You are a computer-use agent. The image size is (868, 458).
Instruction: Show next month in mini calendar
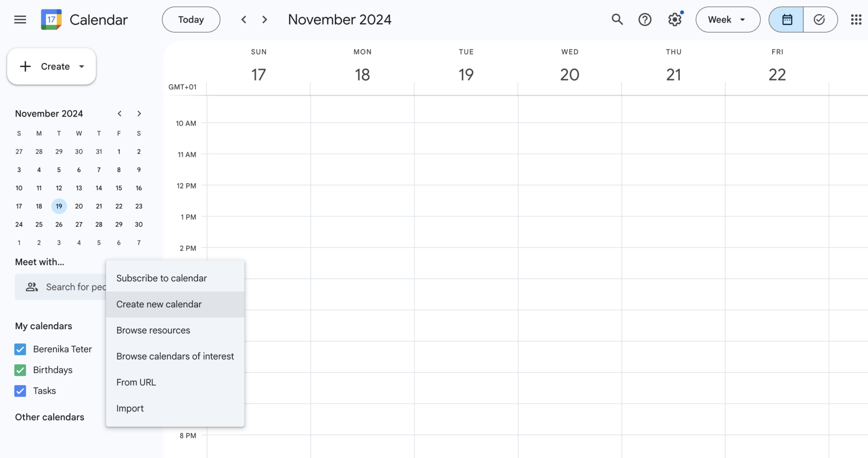pyautogui.click(x=139, y=114)
